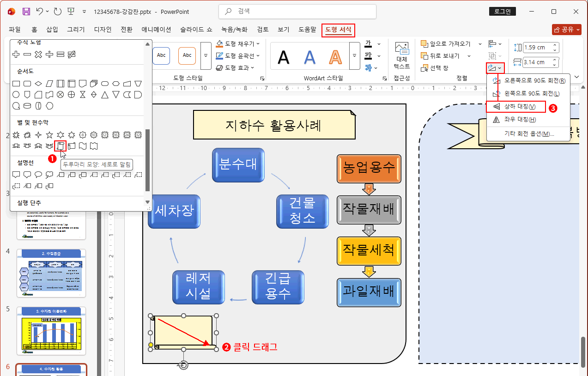Expand the shape styles gallery
The width and height of the screenshot is (588, 376).
(206, 55)
